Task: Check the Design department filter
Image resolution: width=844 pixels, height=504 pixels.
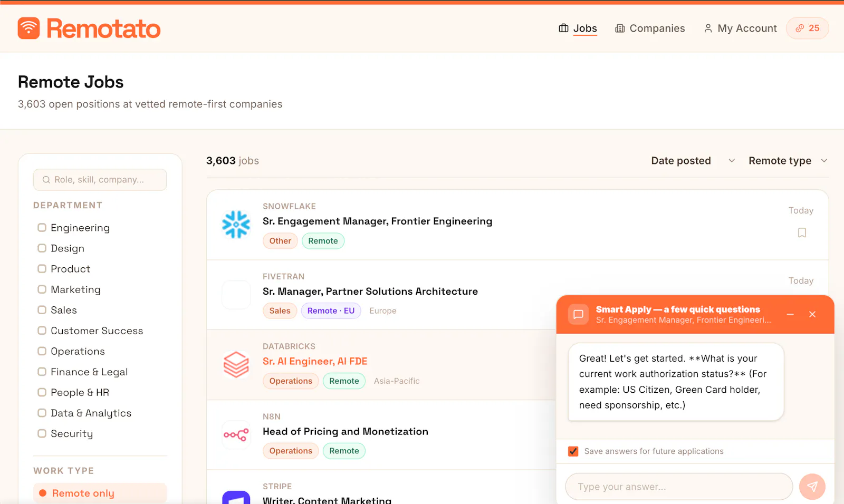Action: pyautogui.click(x=42, y=248)
